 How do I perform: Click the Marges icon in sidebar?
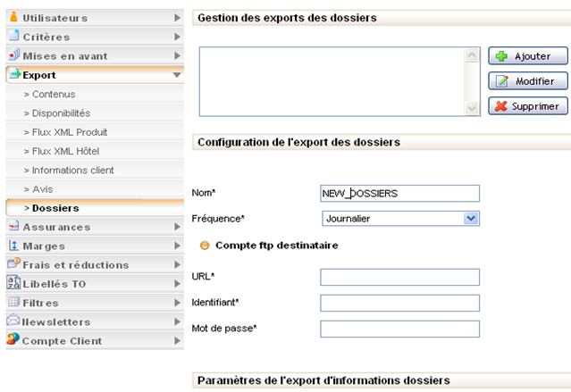[14, 246]
